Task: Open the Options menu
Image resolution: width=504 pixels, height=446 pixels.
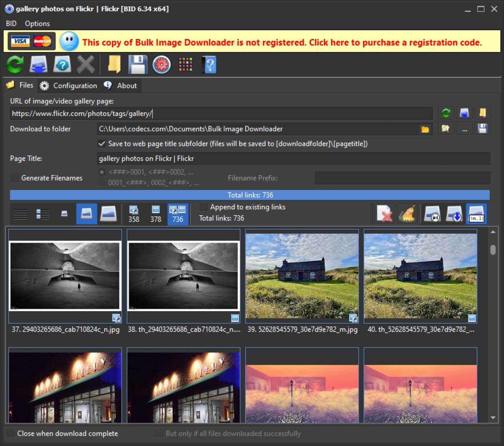Action: tap(37, 24)
